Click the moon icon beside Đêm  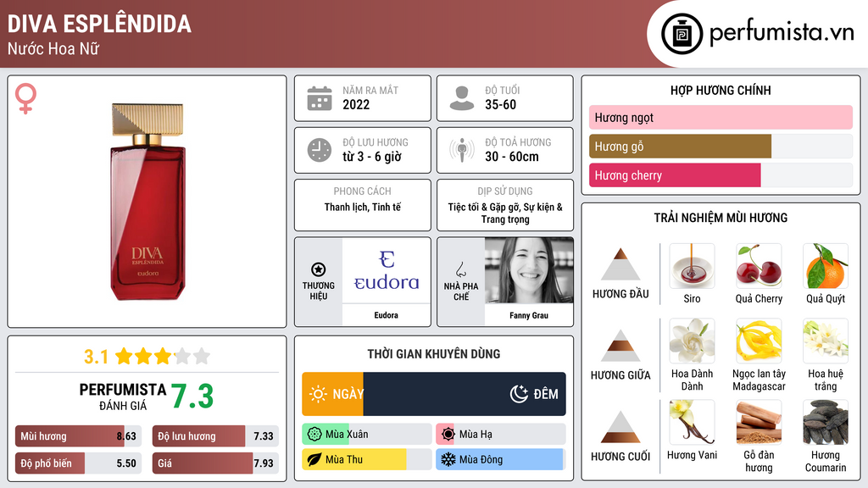519,394
